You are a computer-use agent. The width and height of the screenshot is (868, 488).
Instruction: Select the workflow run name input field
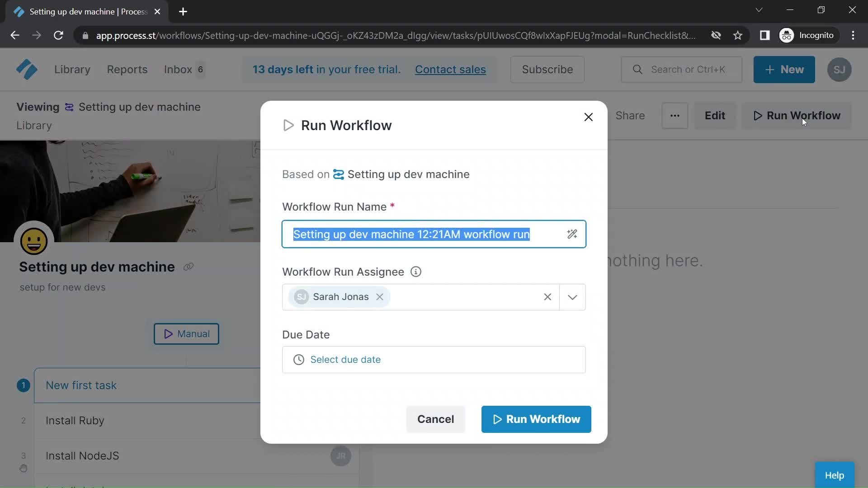(434, 234)
